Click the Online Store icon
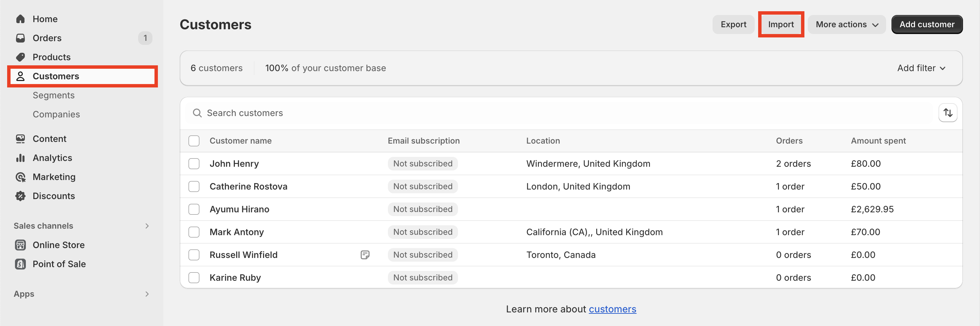This screenshot has height=326, width=980. [x=20, y=245]
